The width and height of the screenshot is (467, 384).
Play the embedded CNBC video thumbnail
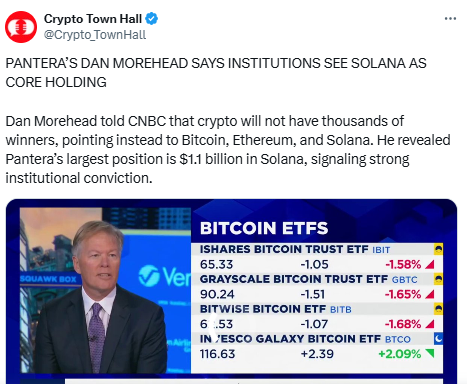[x=231, y=291]
